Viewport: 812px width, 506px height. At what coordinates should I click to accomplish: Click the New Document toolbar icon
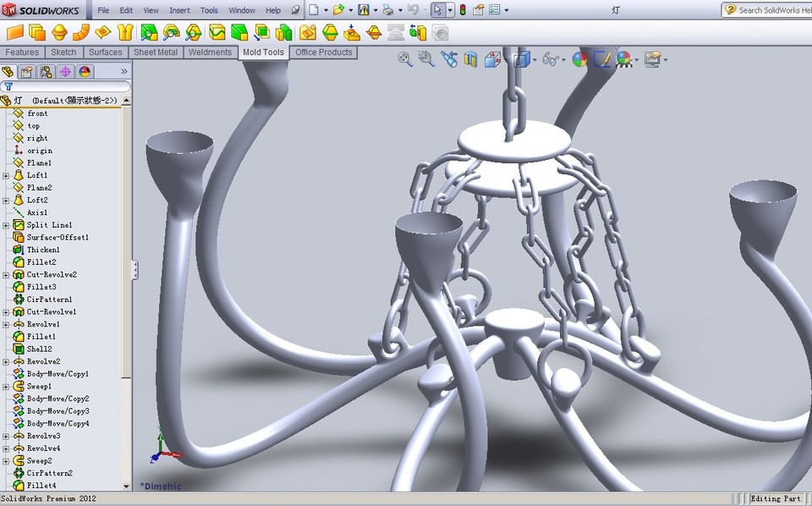pyautogui.click(x=313, y=9)
